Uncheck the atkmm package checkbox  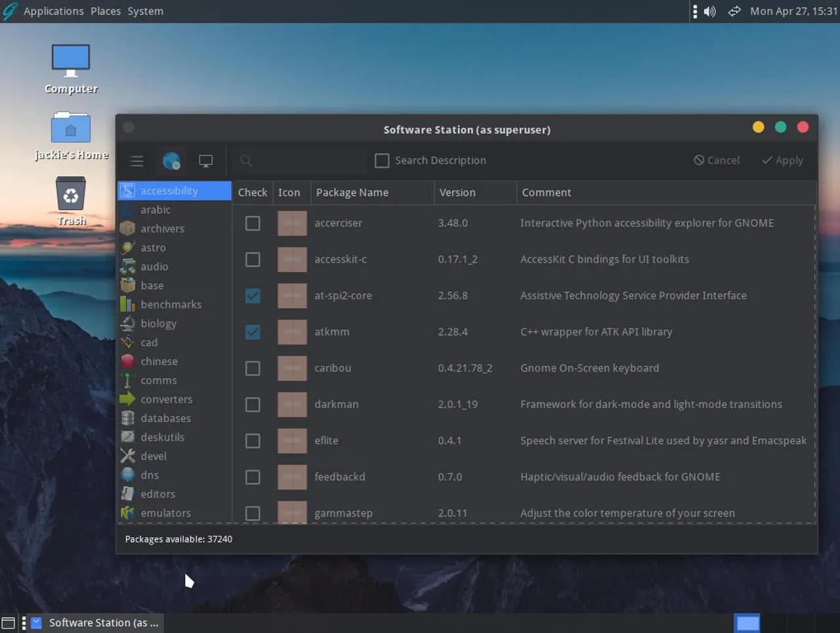(253, 332)
